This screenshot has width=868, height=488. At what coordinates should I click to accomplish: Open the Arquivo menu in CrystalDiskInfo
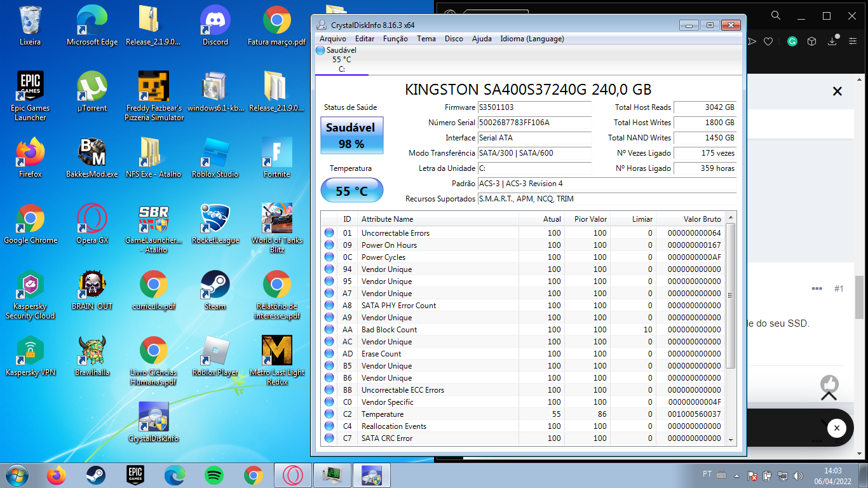332,39
